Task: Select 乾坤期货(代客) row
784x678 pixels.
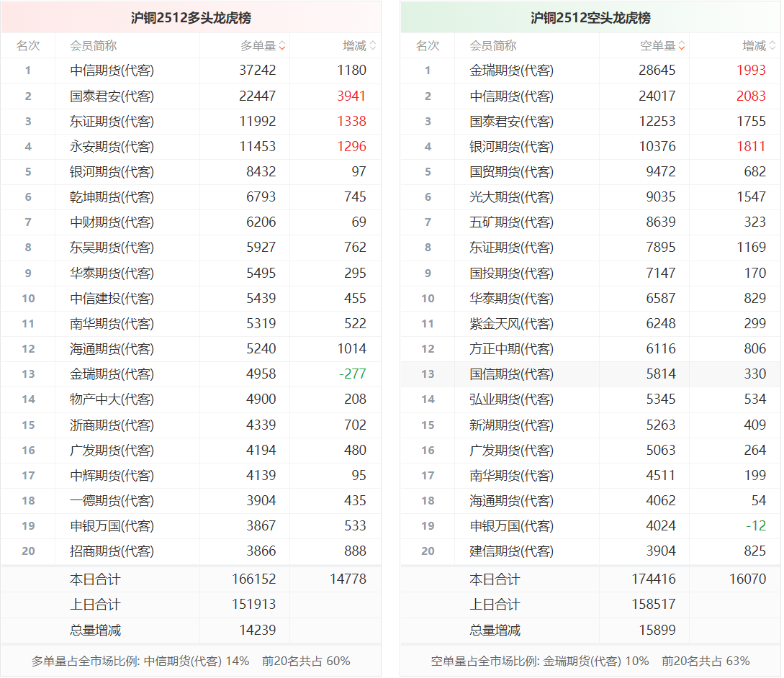Action: [x=191, y=197]
